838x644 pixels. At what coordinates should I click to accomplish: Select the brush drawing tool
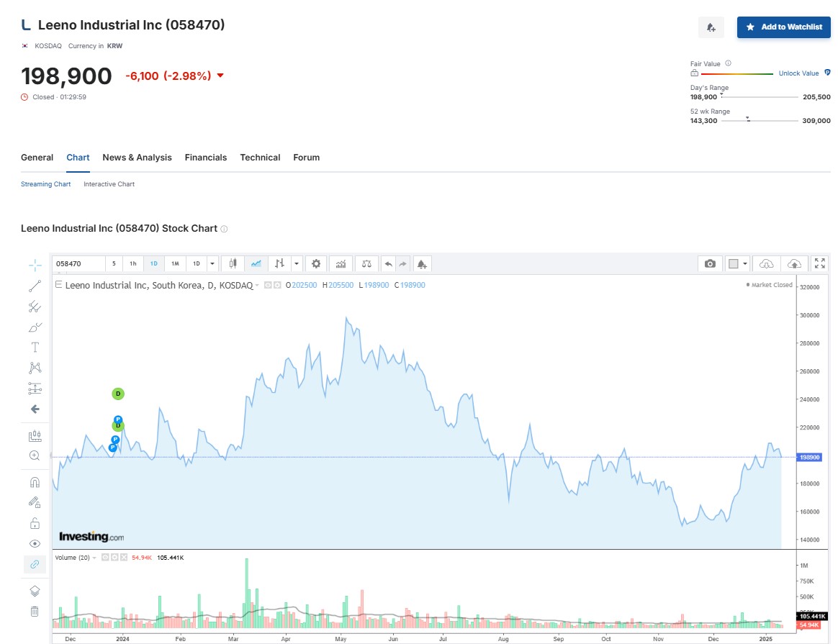35,327
